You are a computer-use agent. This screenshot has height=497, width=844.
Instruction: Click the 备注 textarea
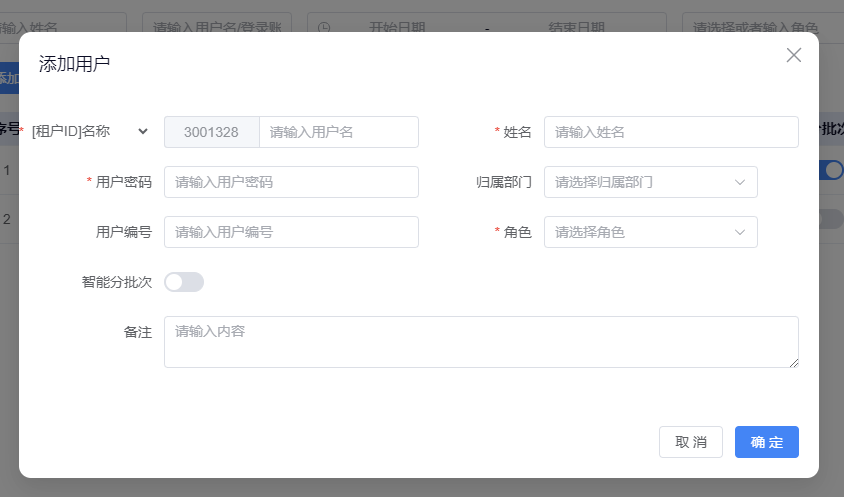(481, 342)
